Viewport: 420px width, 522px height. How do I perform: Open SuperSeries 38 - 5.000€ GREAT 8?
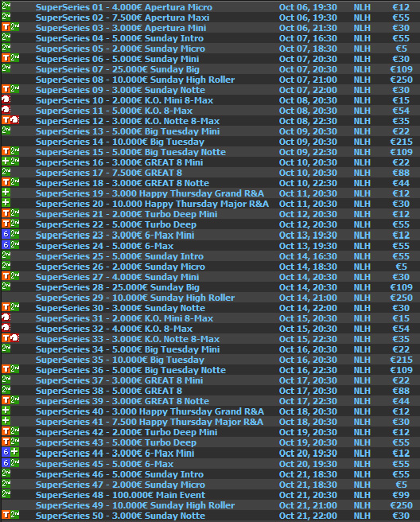109,391
